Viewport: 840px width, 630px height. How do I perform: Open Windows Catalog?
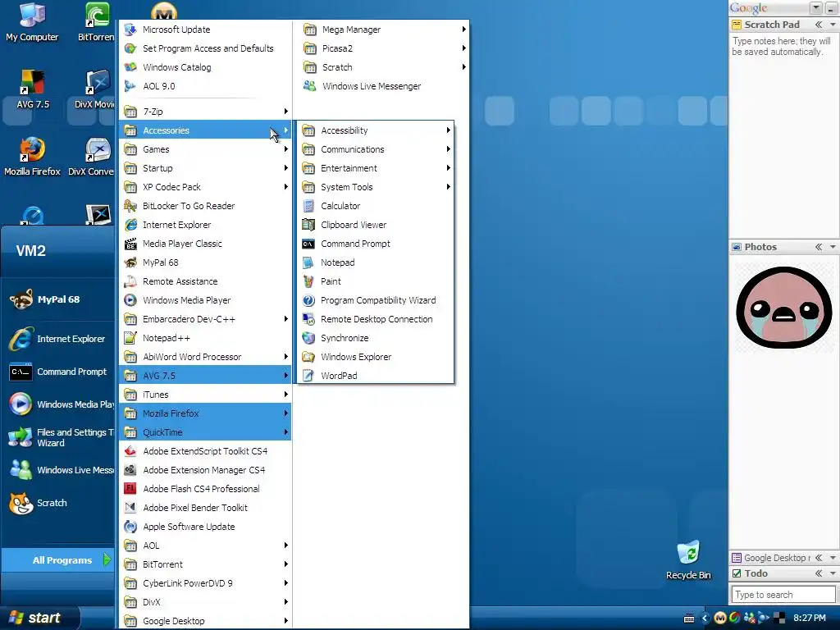click(x=206, y=67)
